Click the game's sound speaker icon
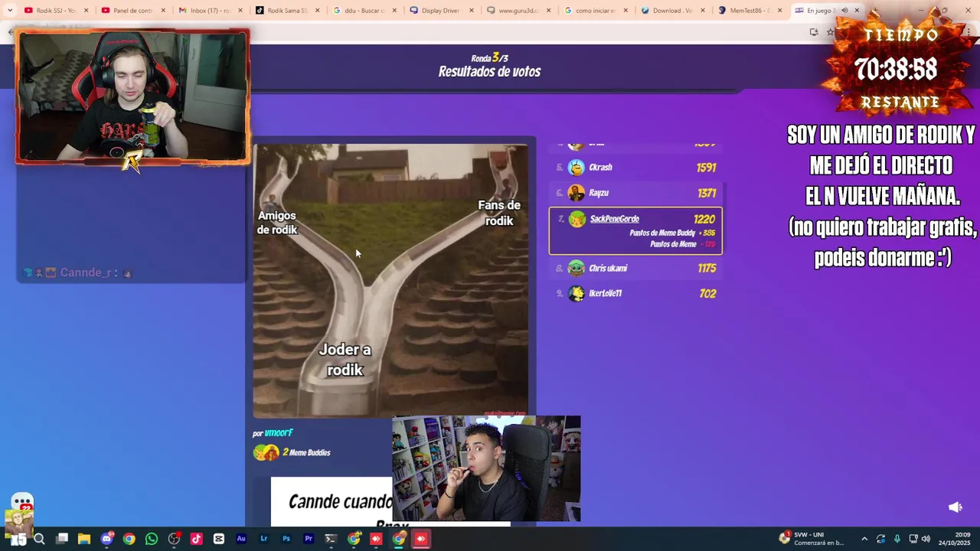 tap(955, 507)
